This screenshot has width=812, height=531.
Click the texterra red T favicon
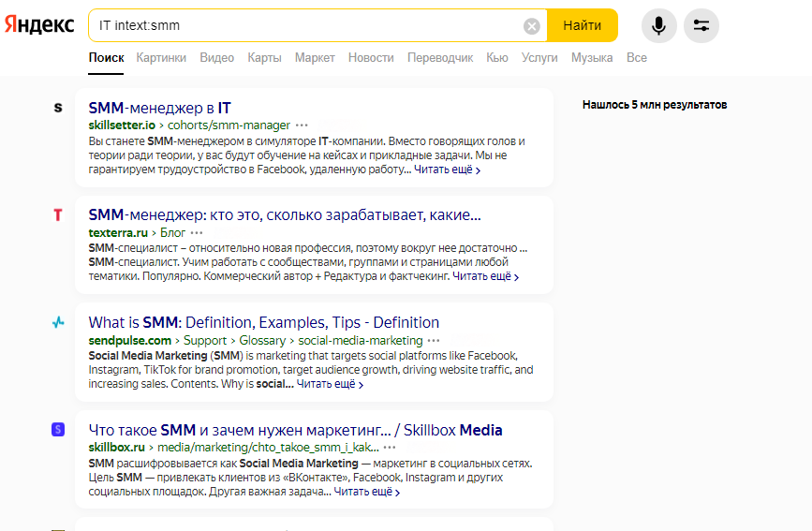[58, 214]
